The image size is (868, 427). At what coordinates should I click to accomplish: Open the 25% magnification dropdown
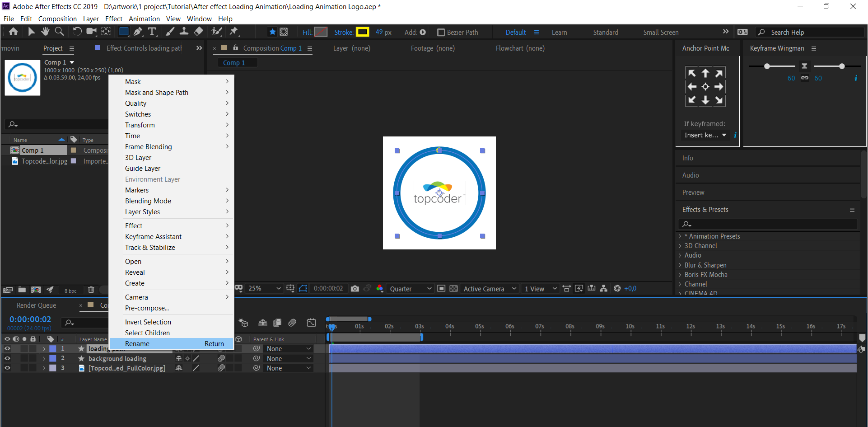tap(265, 288)
